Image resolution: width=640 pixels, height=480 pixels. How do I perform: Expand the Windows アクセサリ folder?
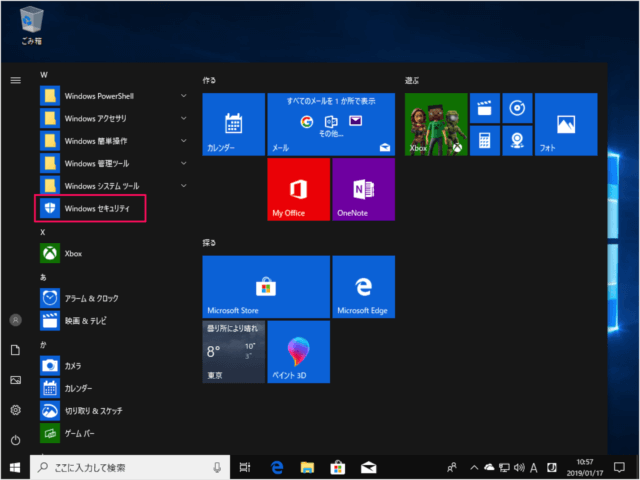click(x=183, y=118)
